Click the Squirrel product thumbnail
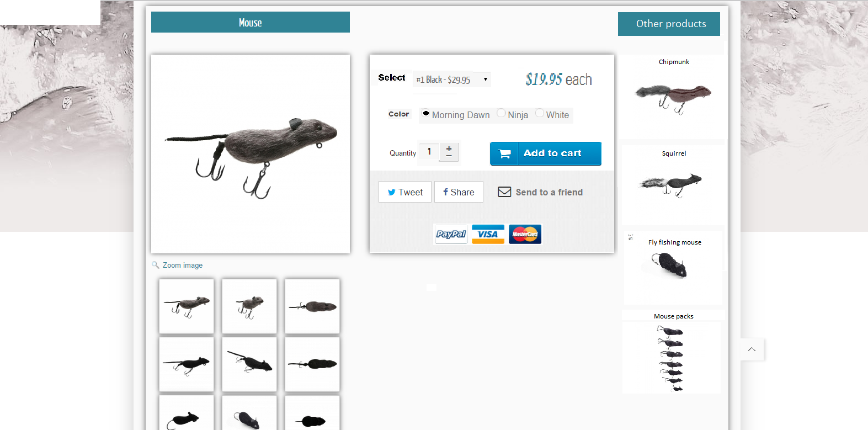Image resolution: width=868 pixels, height=430 pixels. 671,183
